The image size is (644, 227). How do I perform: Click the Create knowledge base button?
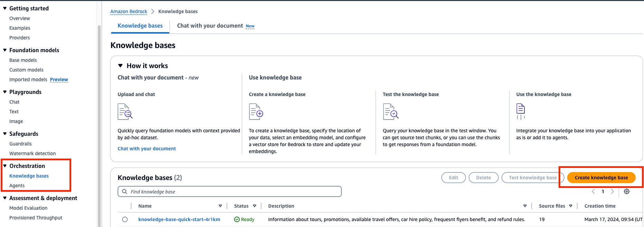[601, 178]
